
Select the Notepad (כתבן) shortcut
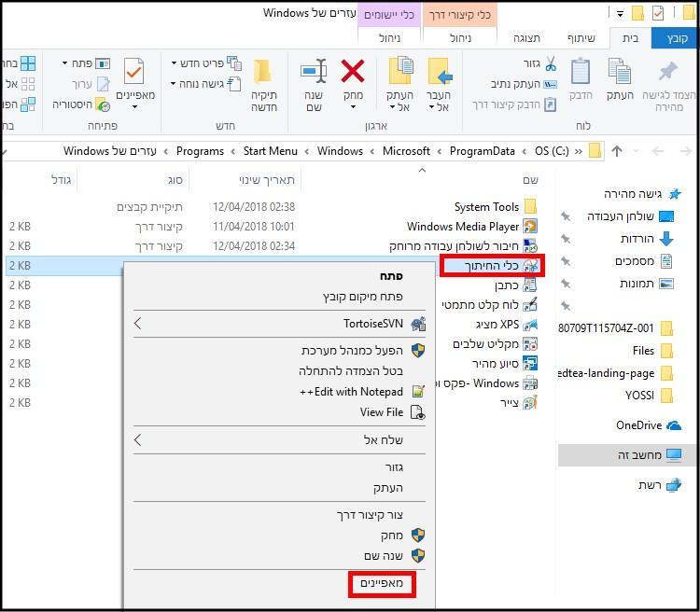point(515,285)
